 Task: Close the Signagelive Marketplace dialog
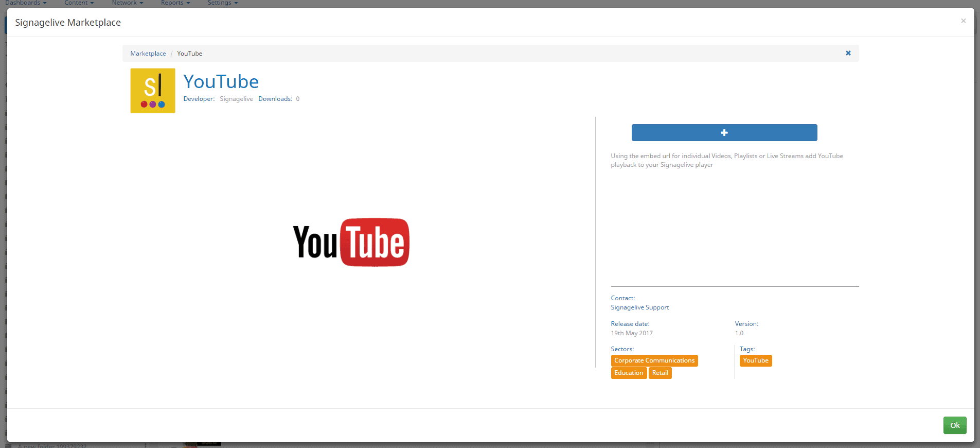pos(963,21)
